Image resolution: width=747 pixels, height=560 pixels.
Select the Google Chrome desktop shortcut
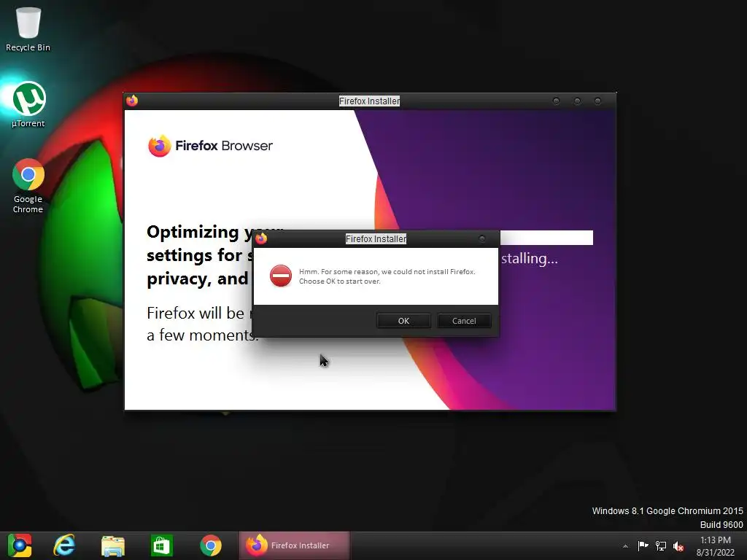(28, 186)
